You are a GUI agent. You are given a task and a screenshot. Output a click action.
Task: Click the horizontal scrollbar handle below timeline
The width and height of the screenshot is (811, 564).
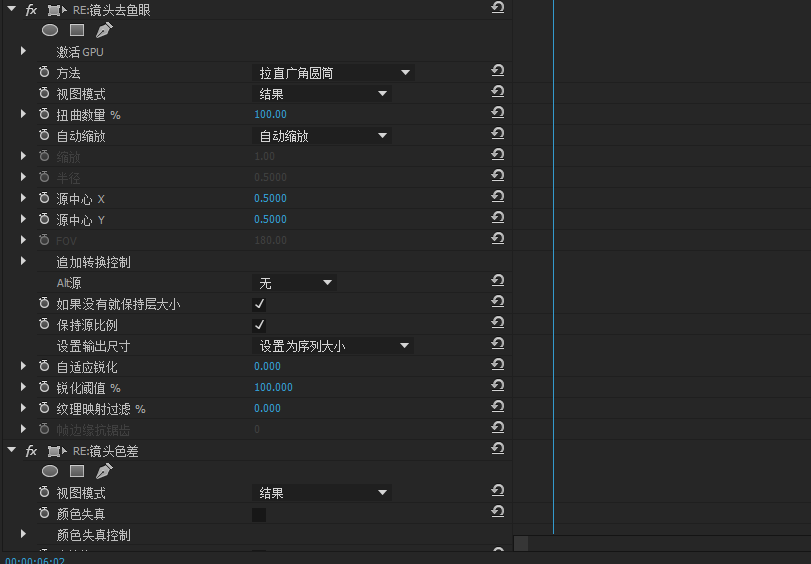(521, 543)
